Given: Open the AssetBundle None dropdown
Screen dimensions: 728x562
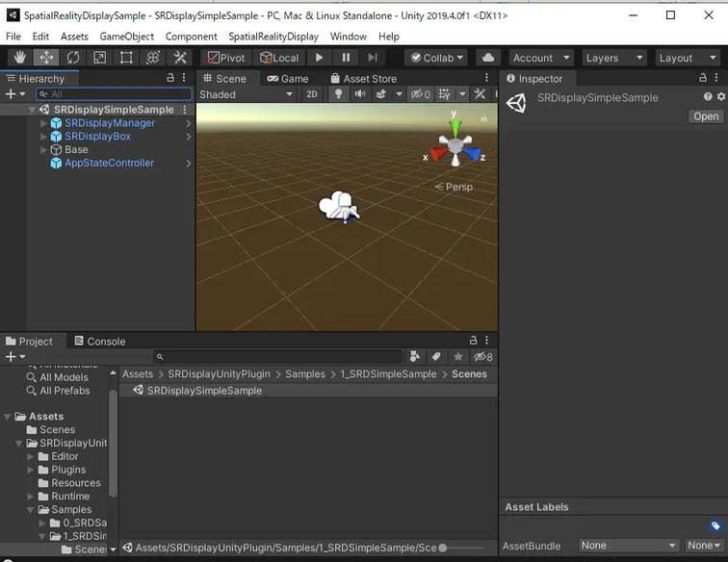Looking at the screenshot, I should 628,546.
